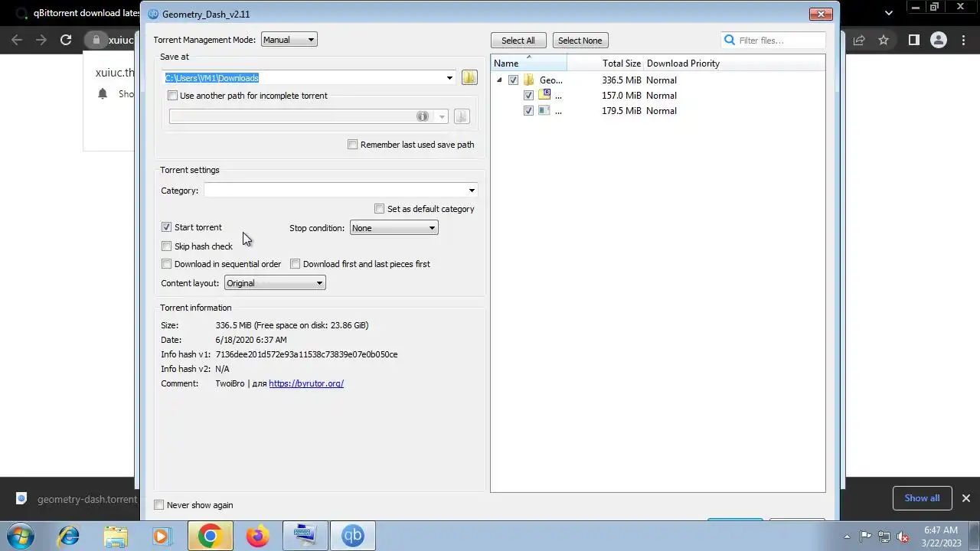Uncheck the 157.0 MiB file checkbox
This screenshot has height=551, width=980.
[528, 96]
